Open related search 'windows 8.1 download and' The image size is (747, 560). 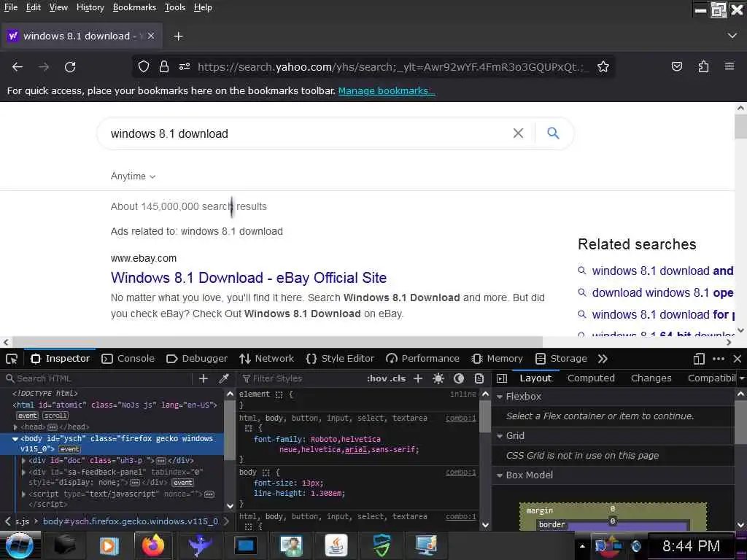[x=662, y=271]
